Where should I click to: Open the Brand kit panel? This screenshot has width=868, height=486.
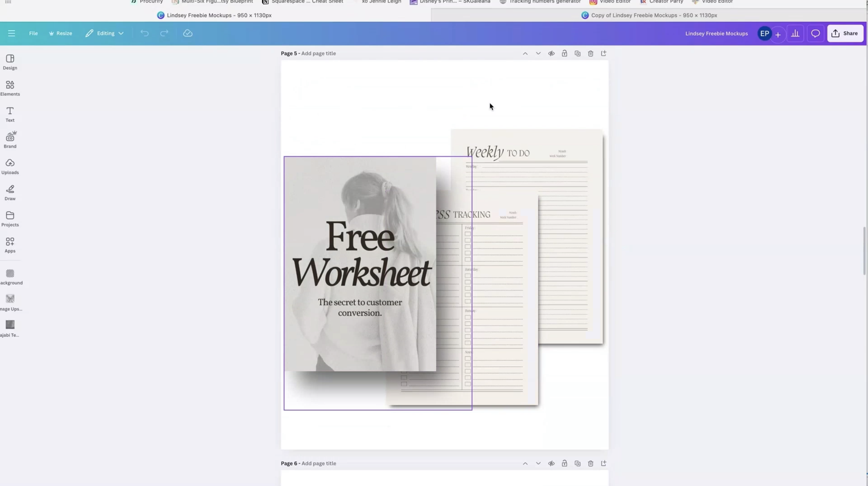(10, 140)
